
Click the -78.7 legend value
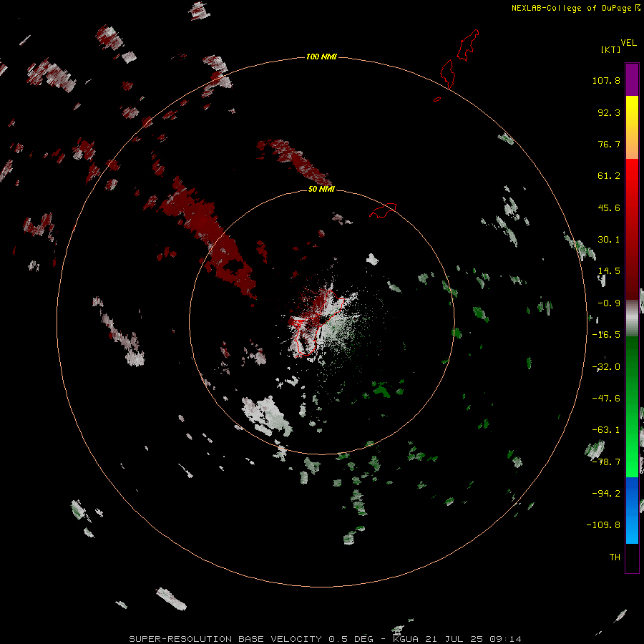(x=606, y=462)
